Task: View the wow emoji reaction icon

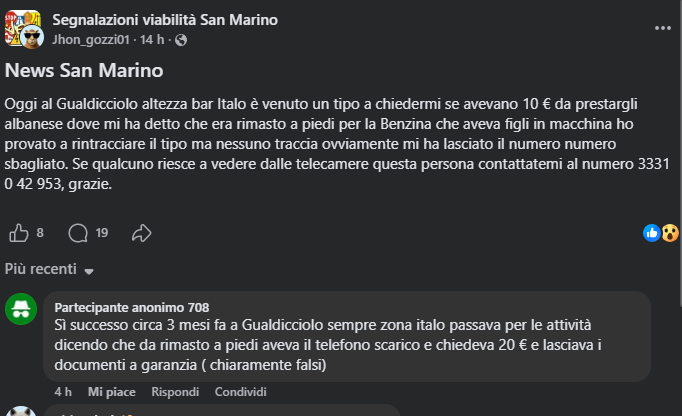Action: coord(670,233)
